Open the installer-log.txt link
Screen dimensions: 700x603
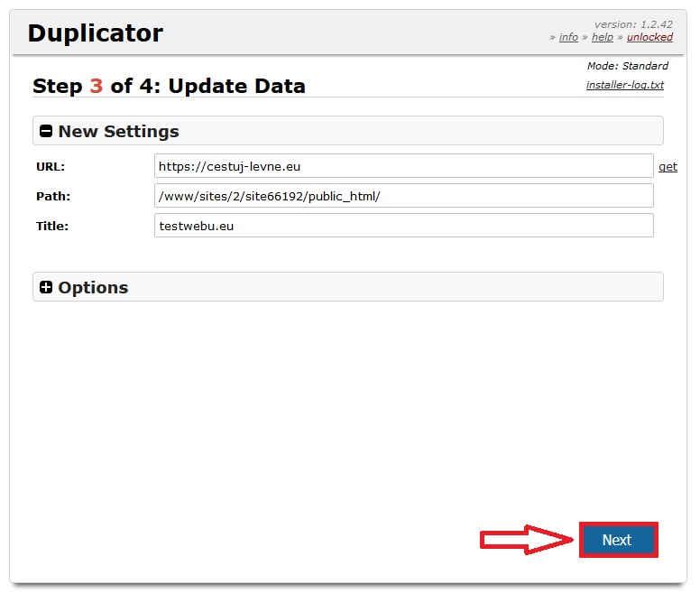click(624, 86)
